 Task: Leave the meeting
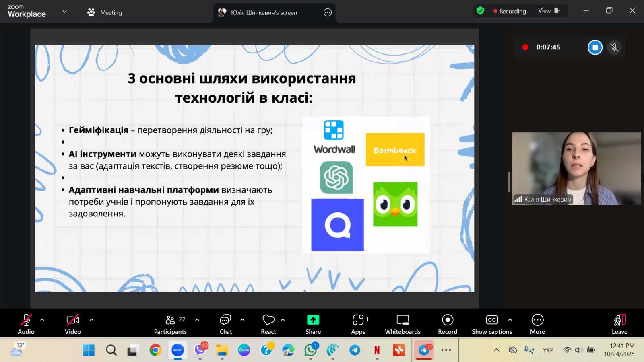[x=619, y=324]
